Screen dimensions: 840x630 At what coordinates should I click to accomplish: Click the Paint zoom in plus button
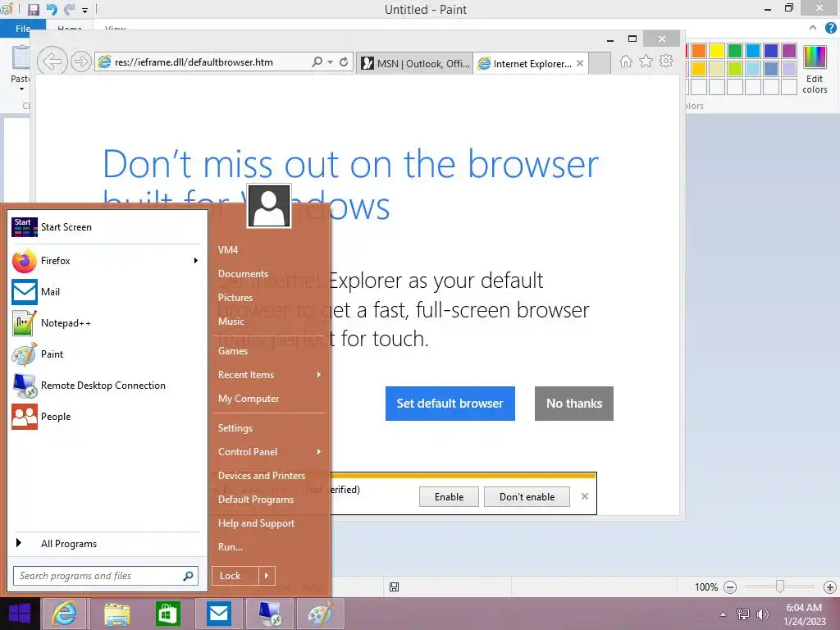830,587
